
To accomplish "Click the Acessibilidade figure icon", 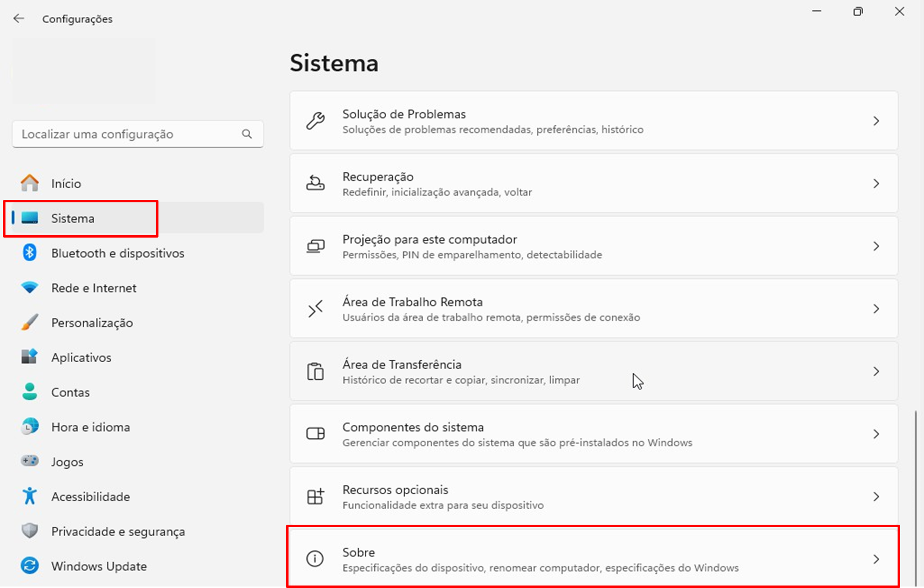I will click(x=30, y=496).
